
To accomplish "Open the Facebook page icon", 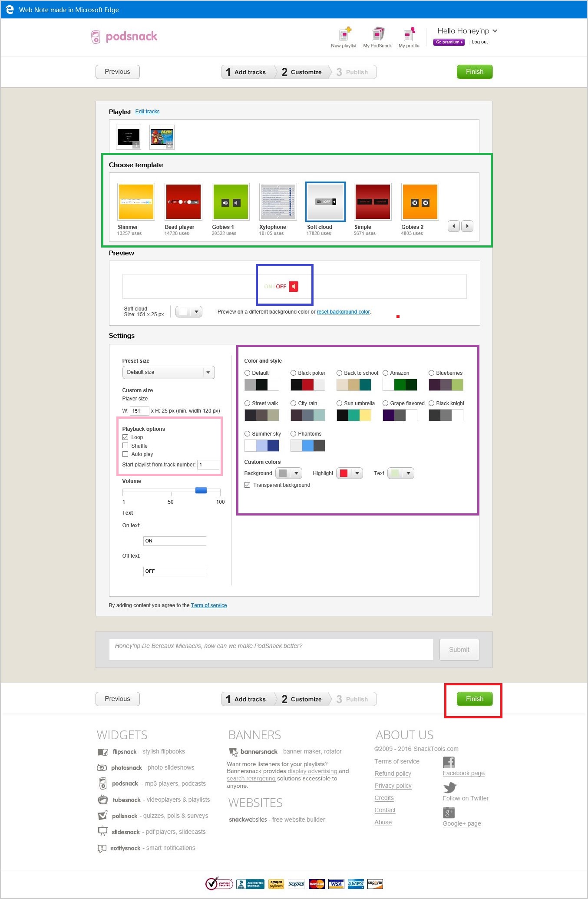I will pos(449,762).
